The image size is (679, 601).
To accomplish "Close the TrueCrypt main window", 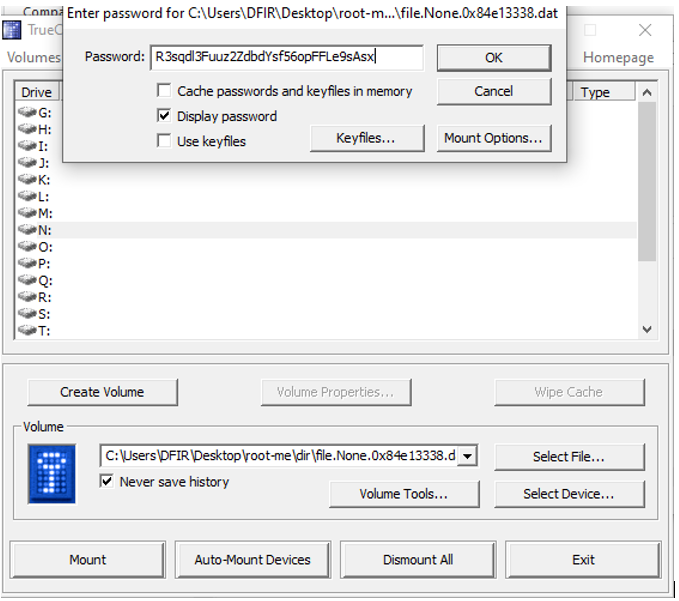I will pos(645,30).
